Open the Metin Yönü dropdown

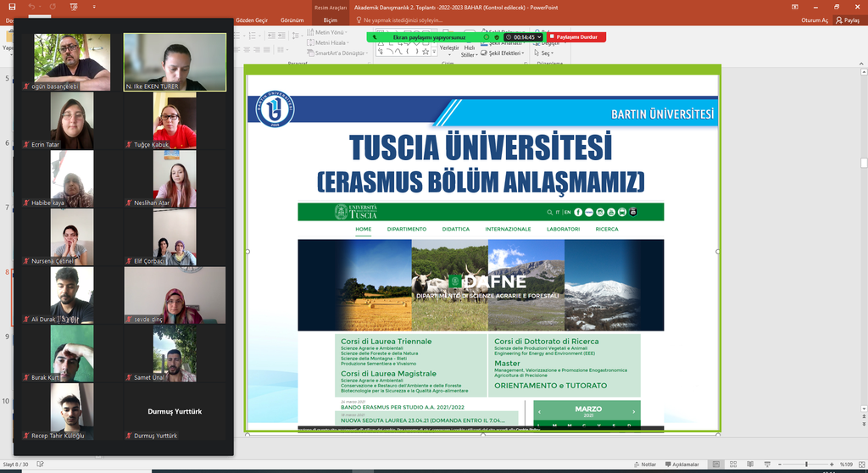(327, 32)
